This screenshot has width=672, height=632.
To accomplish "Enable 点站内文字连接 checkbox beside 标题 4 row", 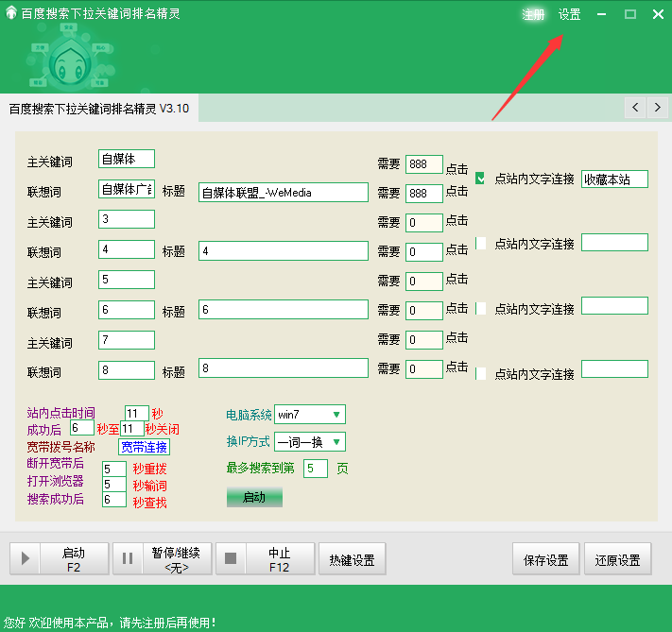I will tap(480, 244).
